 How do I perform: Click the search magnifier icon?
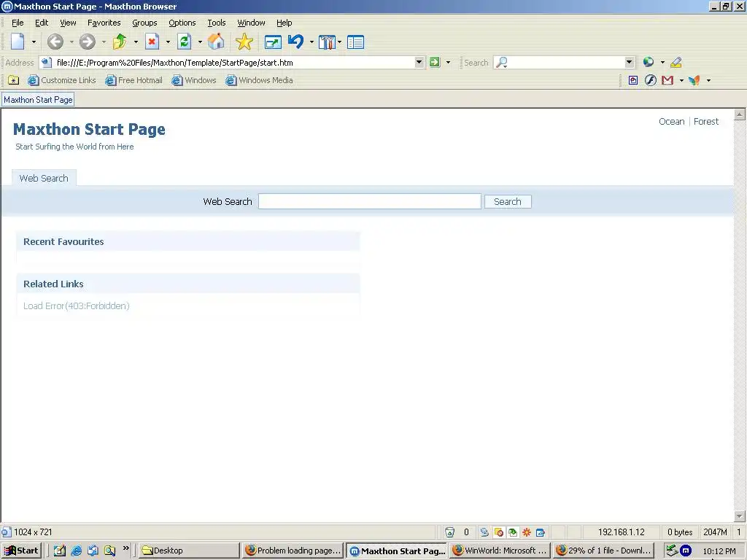[501, 63]
